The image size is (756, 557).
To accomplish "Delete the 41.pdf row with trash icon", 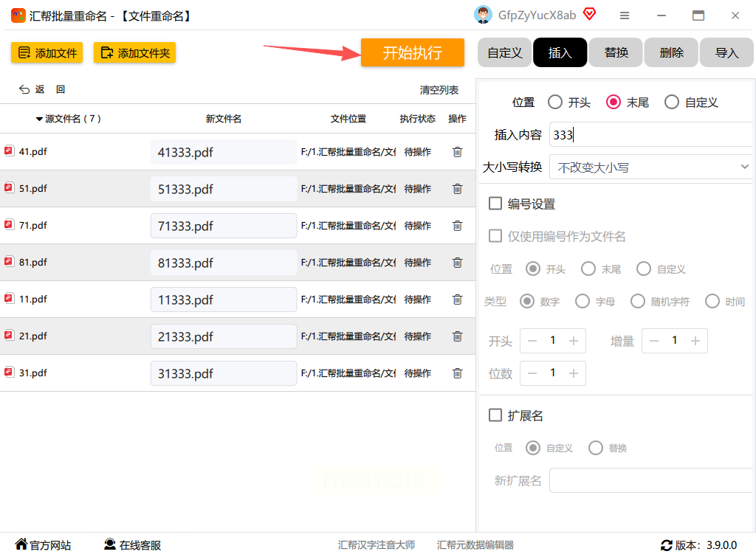I will tap(457, 152).
